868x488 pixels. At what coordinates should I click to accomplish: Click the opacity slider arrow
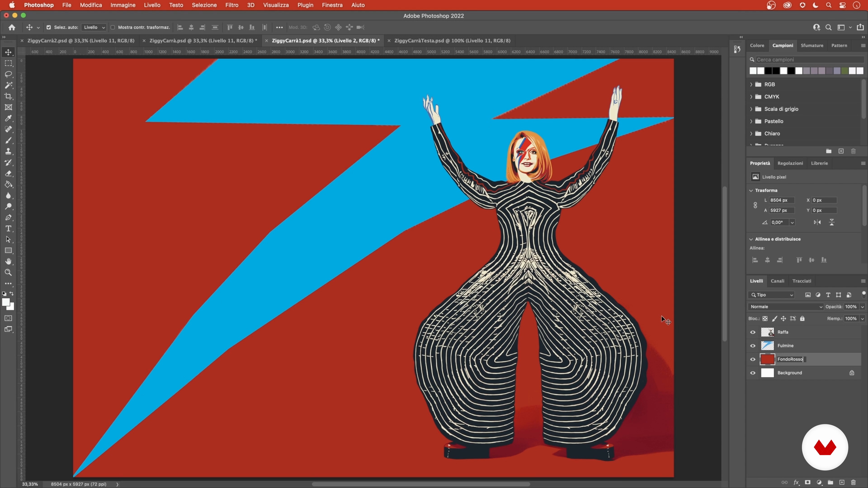click(x=862, y=307)
